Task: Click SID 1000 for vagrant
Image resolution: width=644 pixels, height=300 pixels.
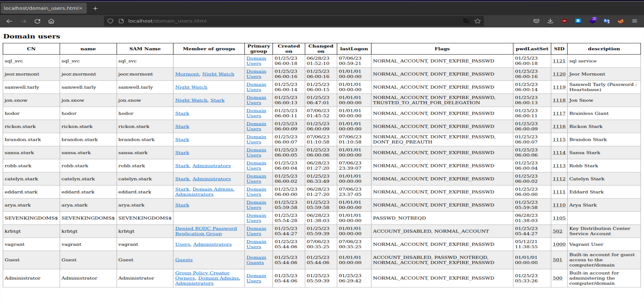Action: 559,244
